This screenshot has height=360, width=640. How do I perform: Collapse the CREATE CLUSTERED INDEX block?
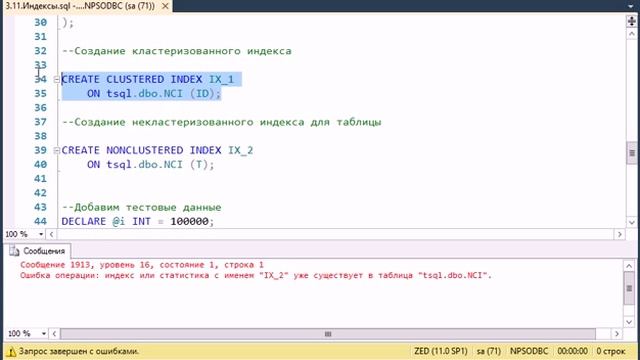point(57,80)
